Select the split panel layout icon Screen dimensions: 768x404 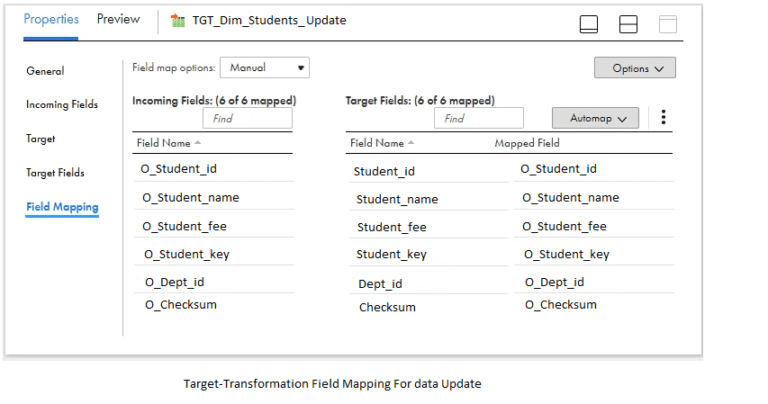click(x=628, y=24)
